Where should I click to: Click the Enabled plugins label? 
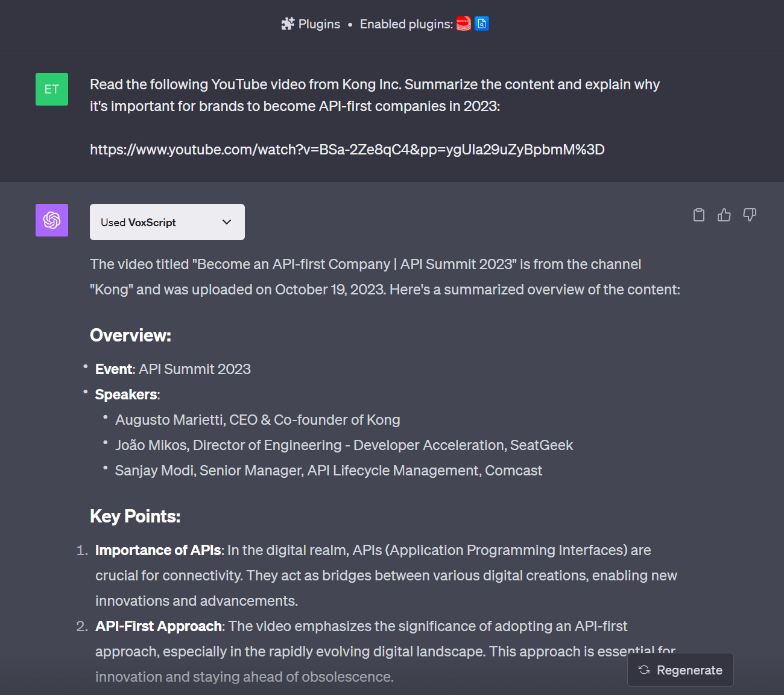[x=406, y=24]
